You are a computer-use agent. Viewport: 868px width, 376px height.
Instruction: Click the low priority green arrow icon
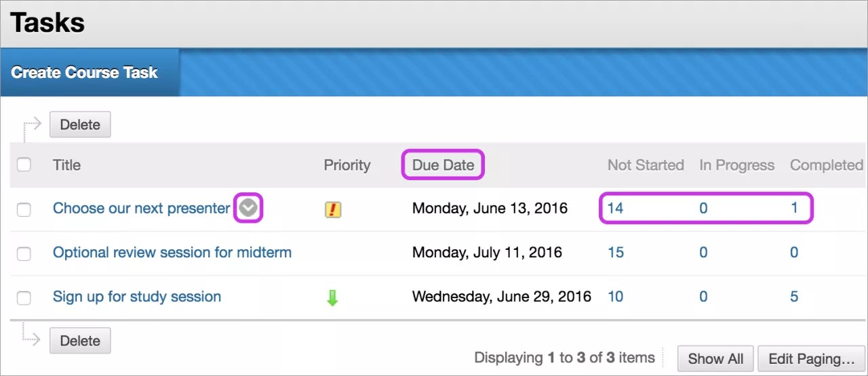(332, 297)
